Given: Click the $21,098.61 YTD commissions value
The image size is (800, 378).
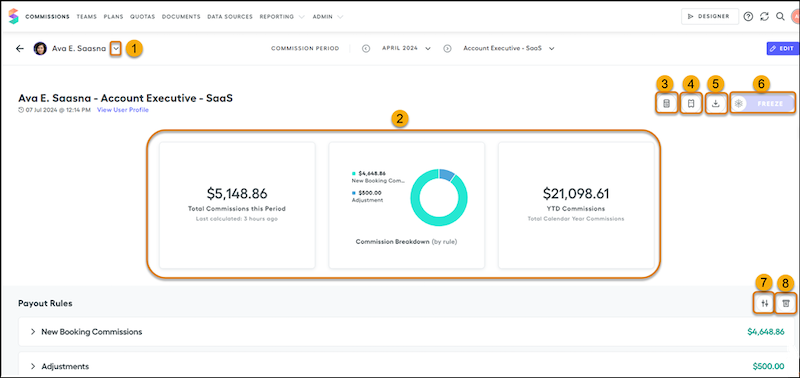Looking at the screenshot, I should click(576, 193).
